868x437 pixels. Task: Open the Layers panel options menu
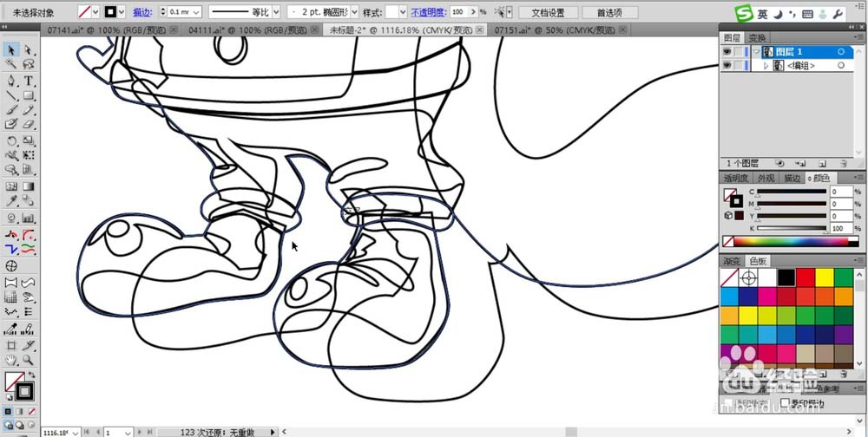(858, 37)
